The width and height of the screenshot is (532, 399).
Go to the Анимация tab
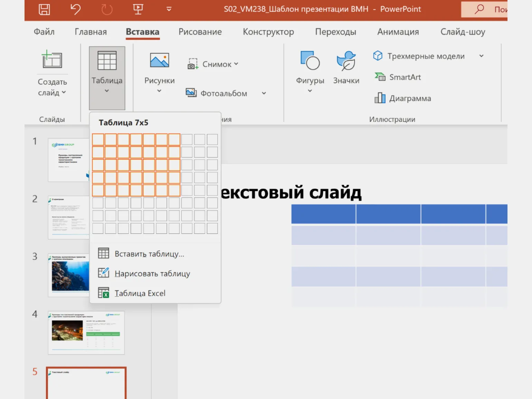pyautogui.click(x=398, y=32)
